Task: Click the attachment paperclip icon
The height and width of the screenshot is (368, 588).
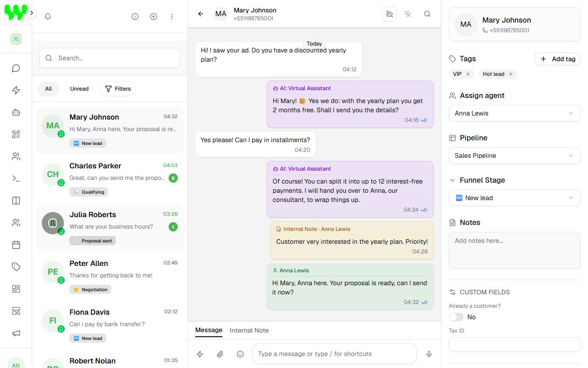Action: (x=220, y=354)
